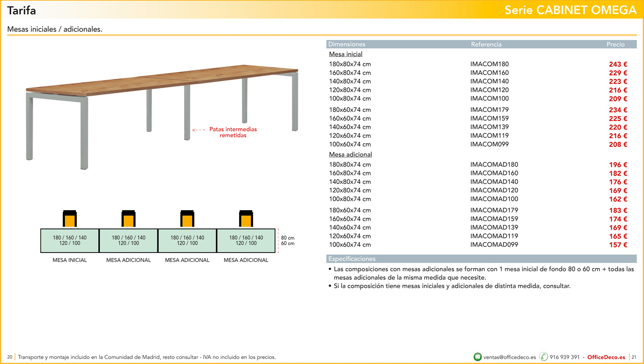
Task: Select the IMACOM180 reference code
Action: (x=489, y=64)
